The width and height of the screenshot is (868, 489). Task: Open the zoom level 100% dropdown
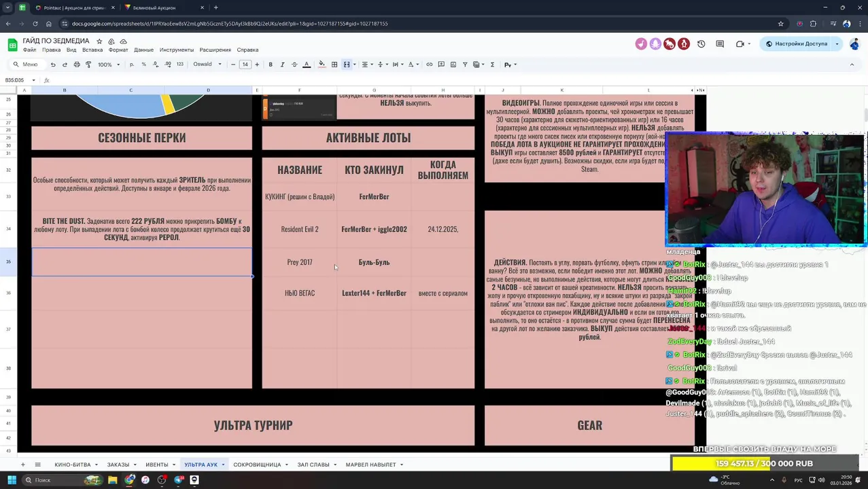coord(109,65)
